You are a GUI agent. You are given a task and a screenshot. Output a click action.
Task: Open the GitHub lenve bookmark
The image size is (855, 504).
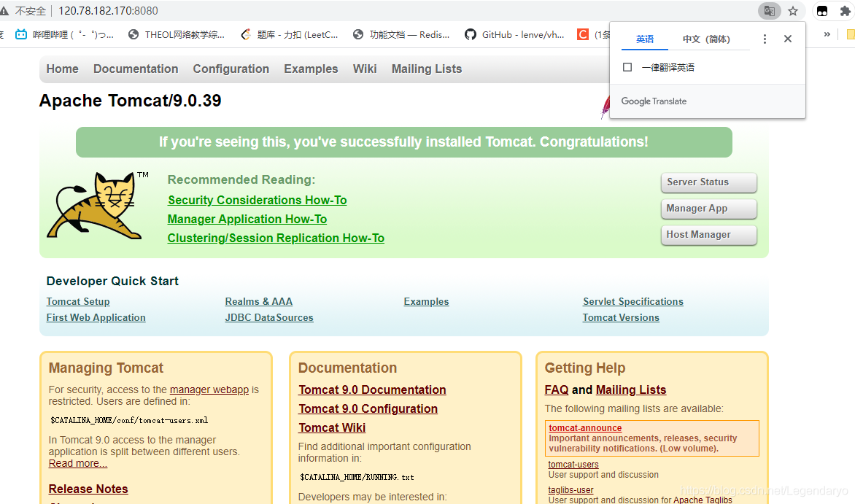coord(514,34)
